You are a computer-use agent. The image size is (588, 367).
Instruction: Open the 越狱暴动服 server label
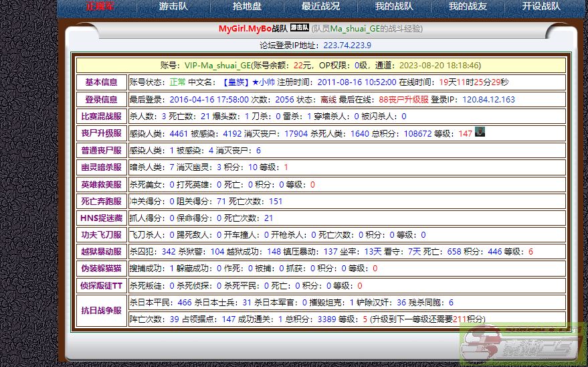point(101,252)
